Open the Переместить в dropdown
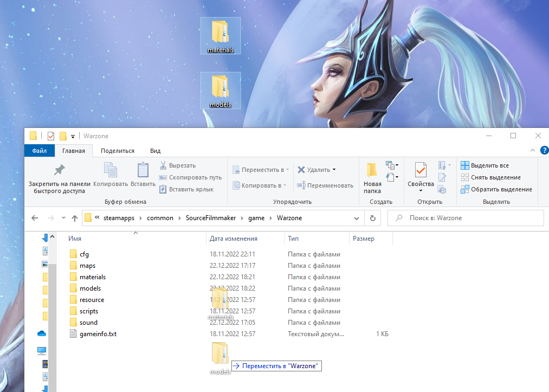The image size is (549, 392). click(x=261, y=170)
